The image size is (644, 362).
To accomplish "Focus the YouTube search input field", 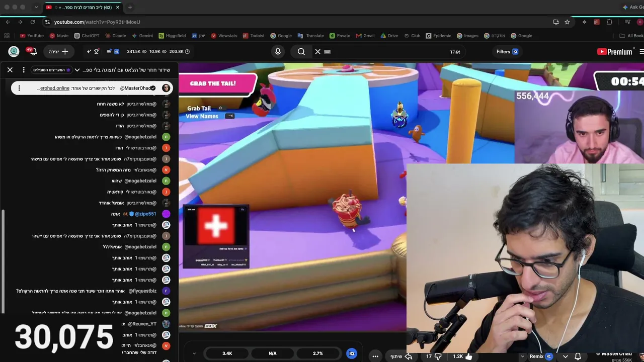I will coord(395,51).
